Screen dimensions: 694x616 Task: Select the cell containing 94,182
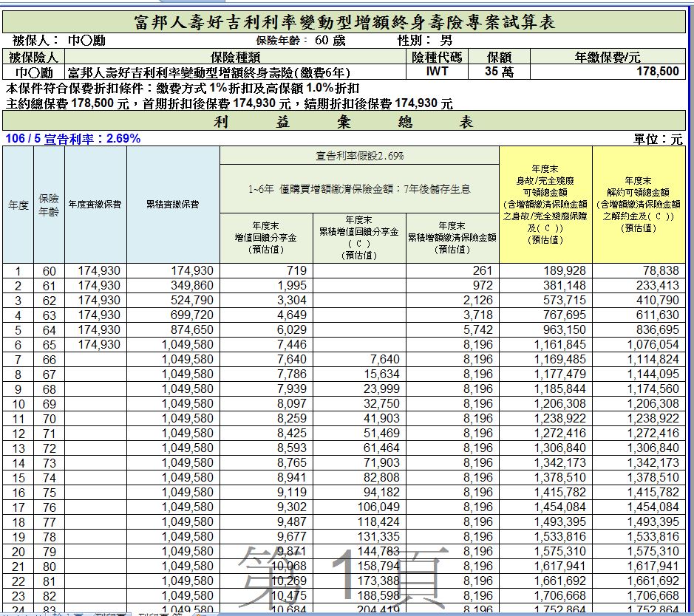359,493
